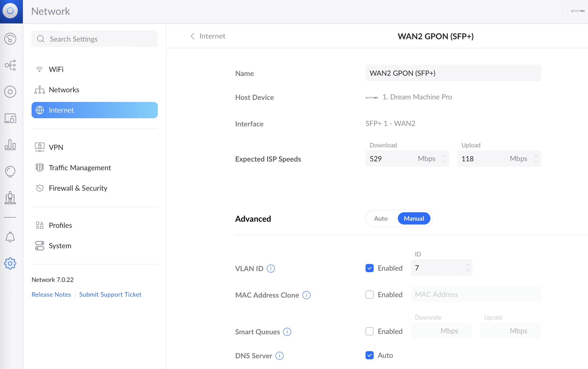Open the port manager icon in rail
This screenshot has width=588, height=369.
[10, 198]
